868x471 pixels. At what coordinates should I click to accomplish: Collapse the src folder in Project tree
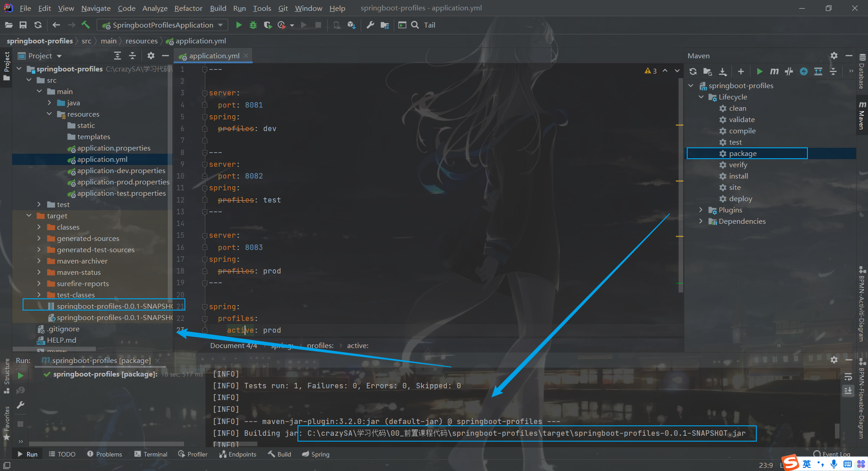[x=29, y=80]
